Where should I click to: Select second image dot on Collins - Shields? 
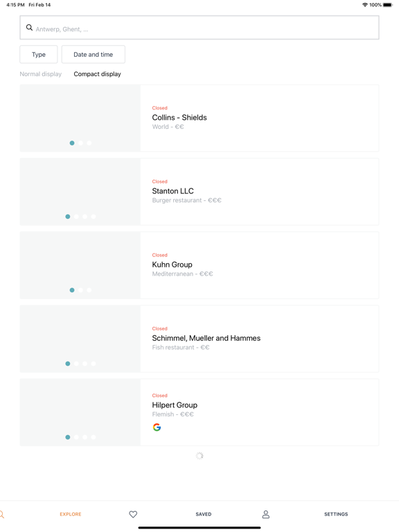80,143
